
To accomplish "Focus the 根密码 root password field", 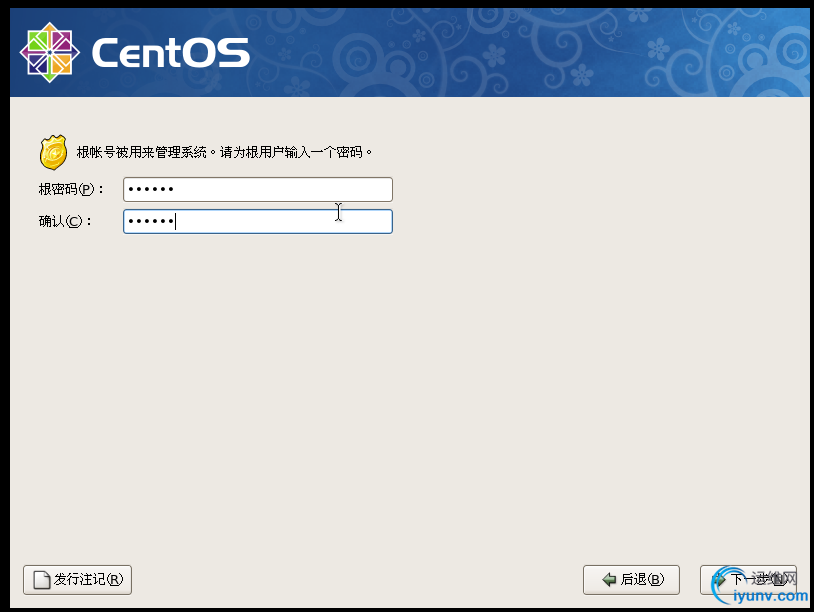I will pyautogui.click(x=257, y=189).
